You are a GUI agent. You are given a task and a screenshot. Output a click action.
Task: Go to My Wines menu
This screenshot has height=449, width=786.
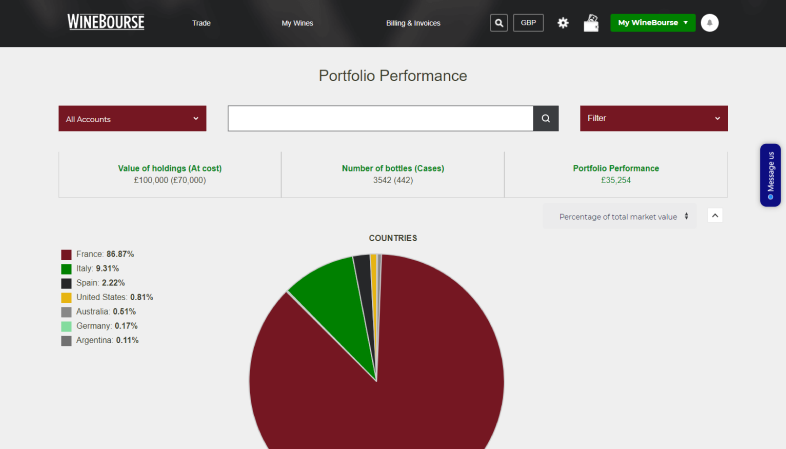tap(297, 23)
